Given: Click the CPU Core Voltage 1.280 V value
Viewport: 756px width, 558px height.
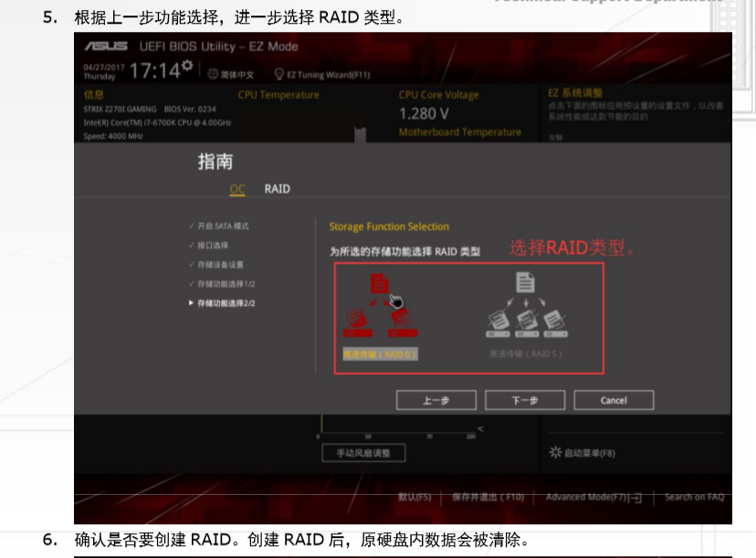Looking at the screenshot, I should (x=424, y=114).
